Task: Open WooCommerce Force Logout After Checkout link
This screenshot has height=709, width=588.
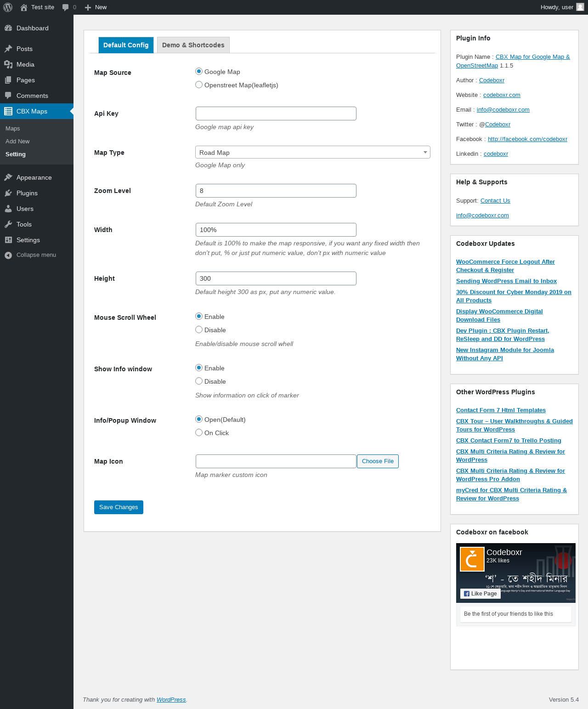Action: tap(505, 266)
